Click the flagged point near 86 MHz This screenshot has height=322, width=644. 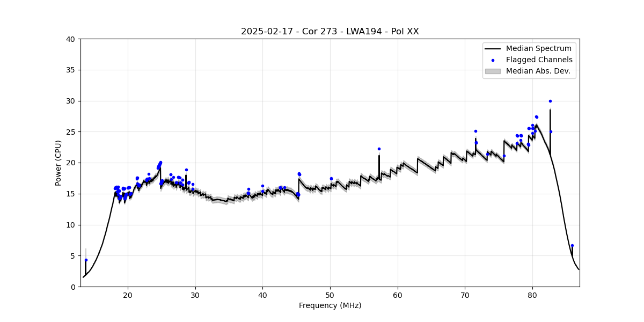572,245
